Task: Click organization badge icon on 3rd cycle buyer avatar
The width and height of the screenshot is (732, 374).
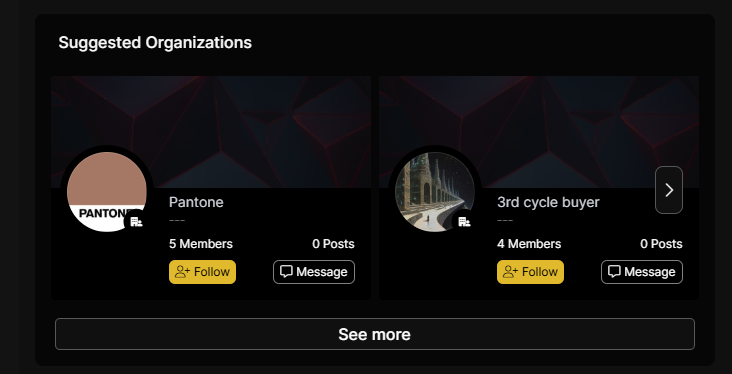Action: click(x=464, y=221)
